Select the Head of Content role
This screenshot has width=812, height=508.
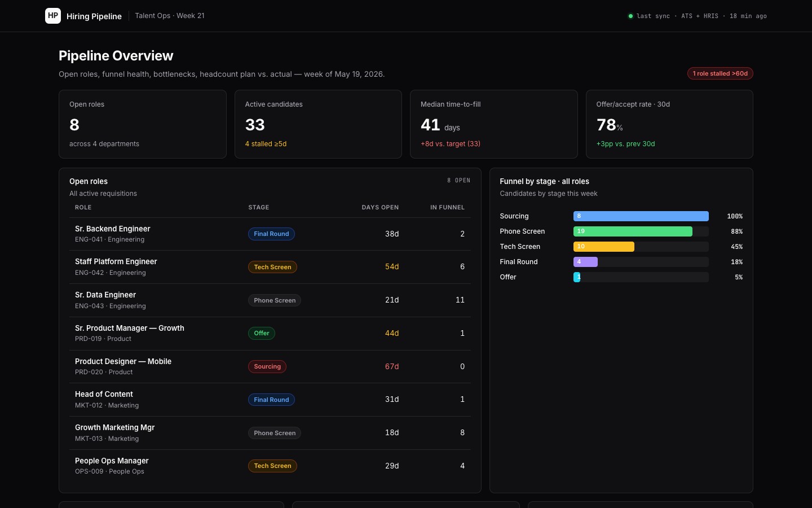click(x=104, y=394)
